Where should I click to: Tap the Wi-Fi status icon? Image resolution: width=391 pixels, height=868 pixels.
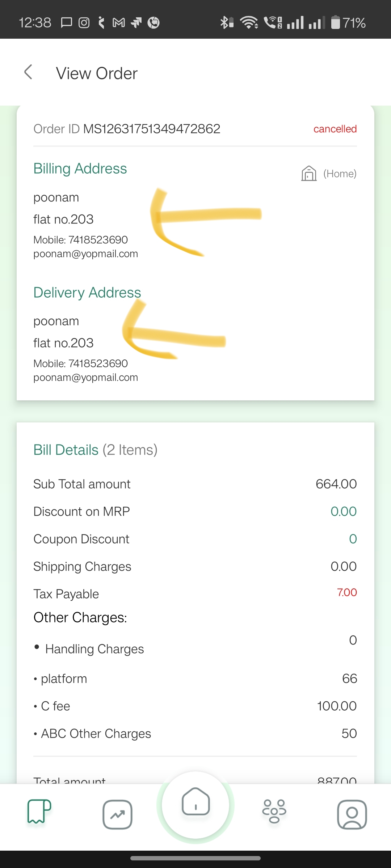(x=249, y=22)
